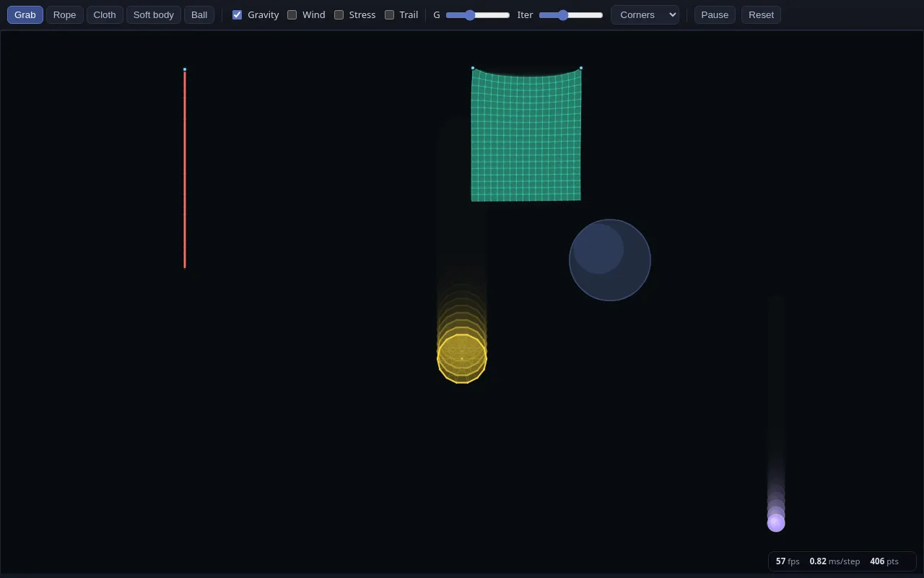Click the 406 pts counter

[x=884, y=561]
